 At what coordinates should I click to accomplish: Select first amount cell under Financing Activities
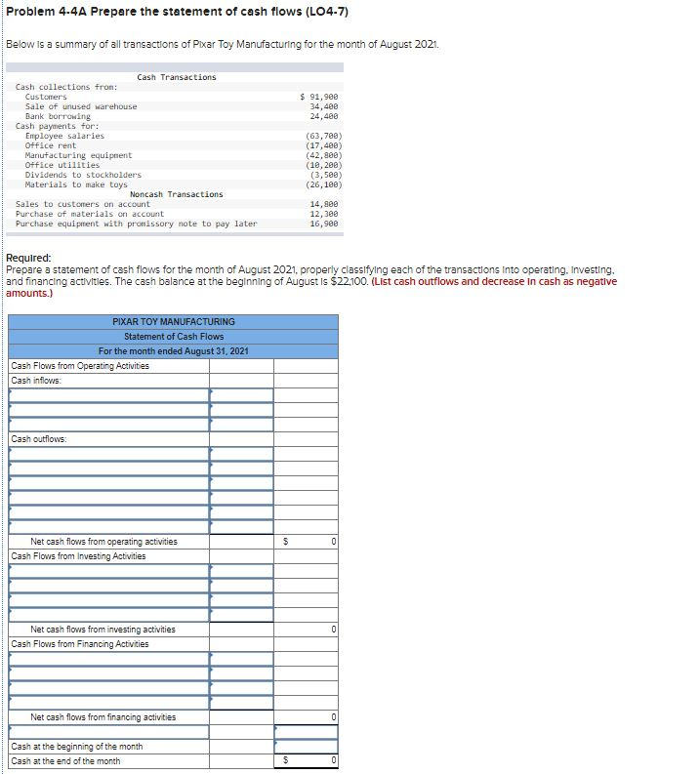click(241, 659)
